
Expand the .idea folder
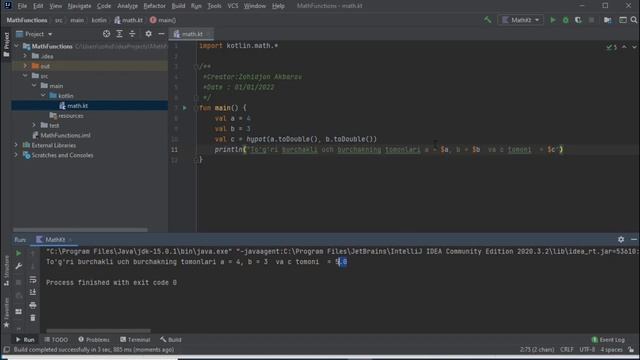pyautogui.click(x=25, y=56)
